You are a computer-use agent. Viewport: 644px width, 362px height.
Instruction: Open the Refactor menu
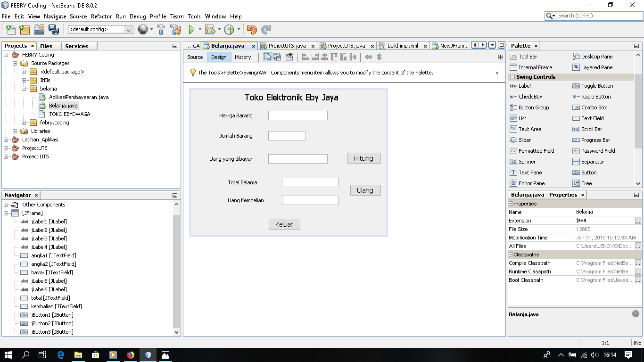coord(101,16)
